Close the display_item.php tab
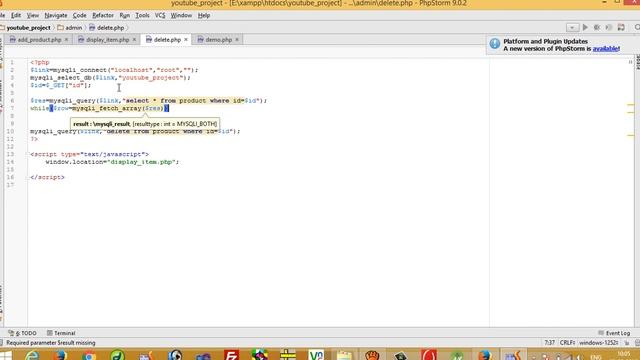The image size is (640, 360). tap(134, 40)
